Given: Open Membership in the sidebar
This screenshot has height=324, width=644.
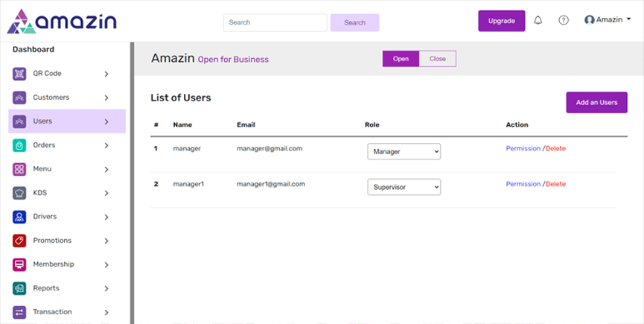Looking at the screenshot, I should click(x=53, y=264).
